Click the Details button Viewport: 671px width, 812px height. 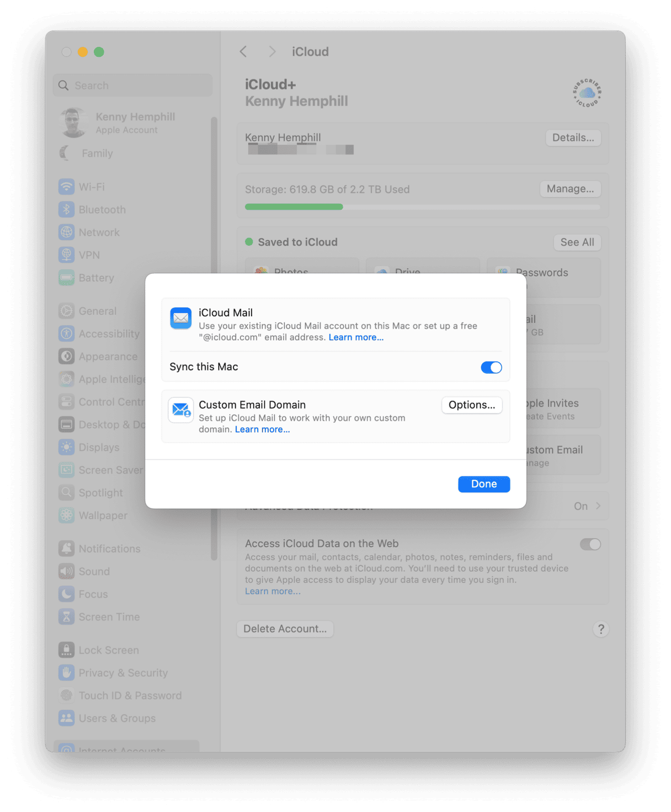573,137
